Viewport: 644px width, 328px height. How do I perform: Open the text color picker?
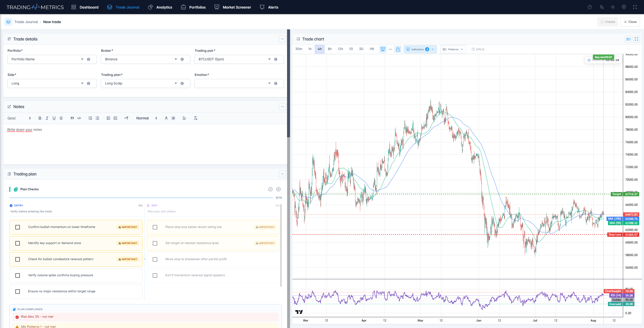tap(166, 118)
